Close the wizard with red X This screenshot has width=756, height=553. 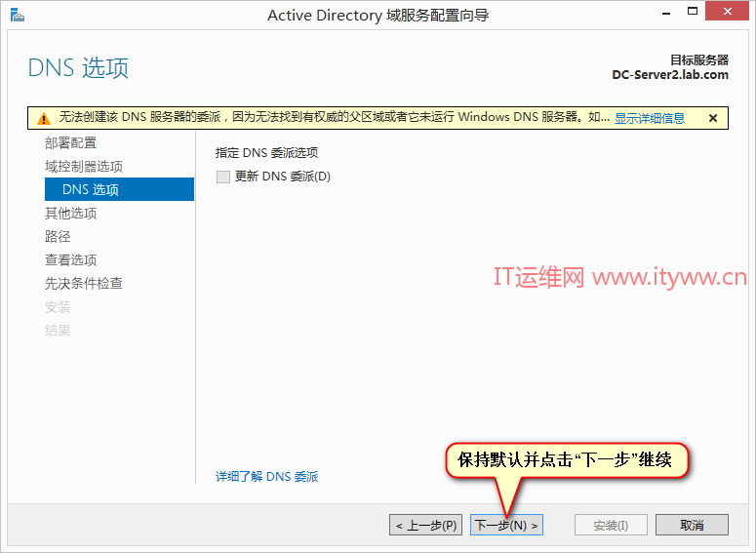point(727,11)
